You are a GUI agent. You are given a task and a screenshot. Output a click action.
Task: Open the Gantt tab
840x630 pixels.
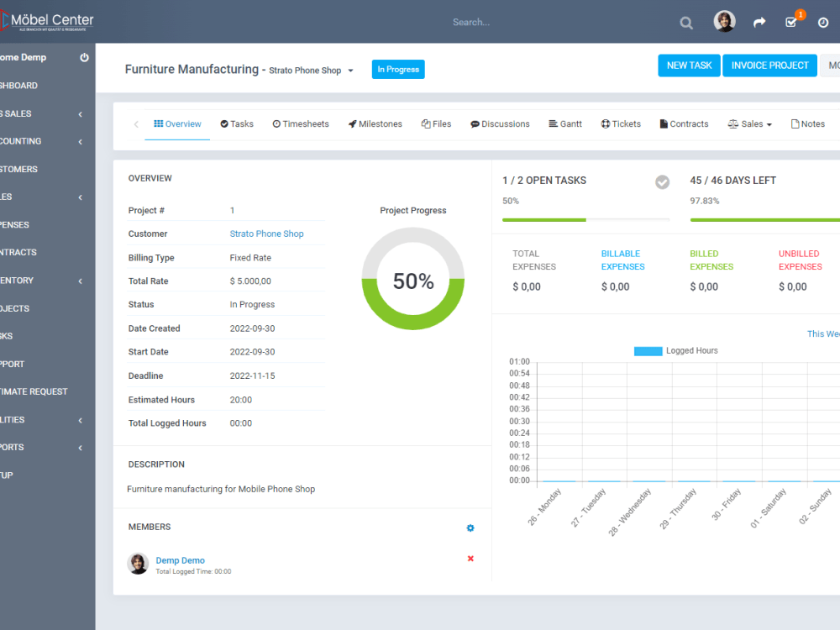565,123
